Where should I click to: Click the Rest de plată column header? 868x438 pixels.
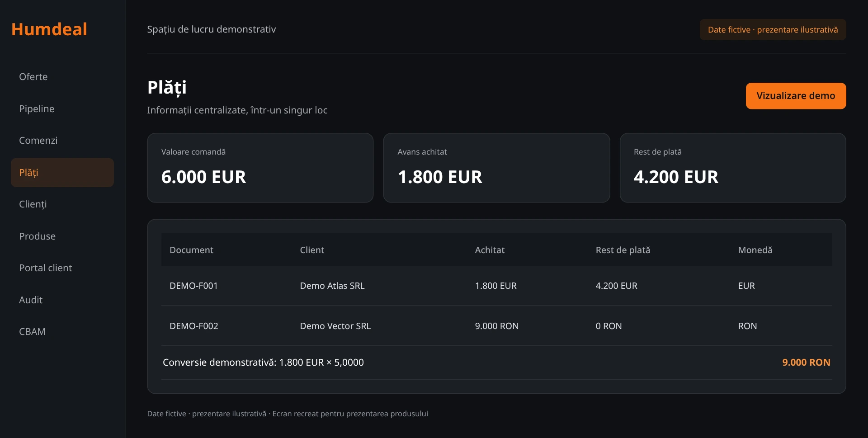(623, 250)
